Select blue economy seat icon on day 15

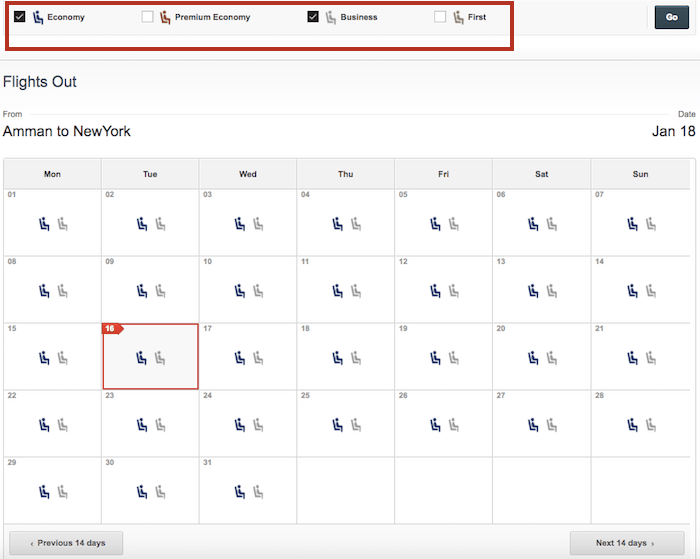pyautogui.click(x=44, y=358)
